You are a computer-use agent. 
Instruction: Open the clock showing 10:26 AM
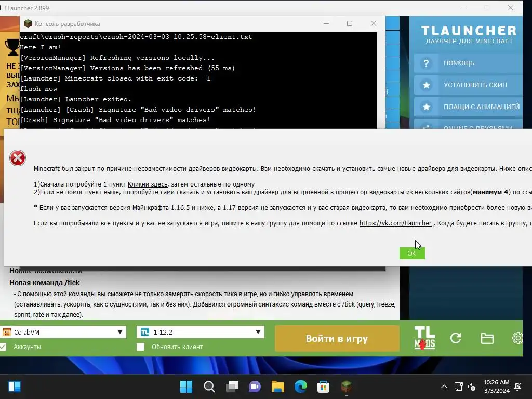[x=497, y=387]
